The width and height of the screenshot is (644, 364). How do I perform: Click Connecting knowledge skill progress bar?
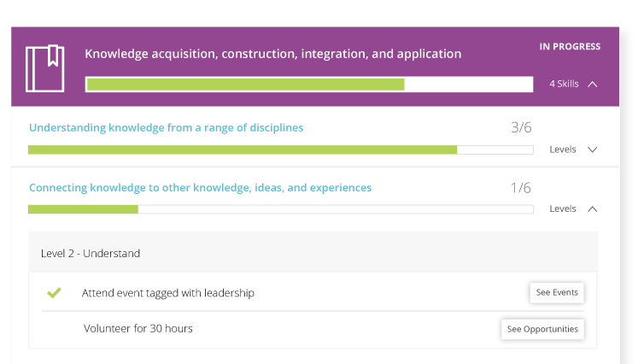coord(280,209)
